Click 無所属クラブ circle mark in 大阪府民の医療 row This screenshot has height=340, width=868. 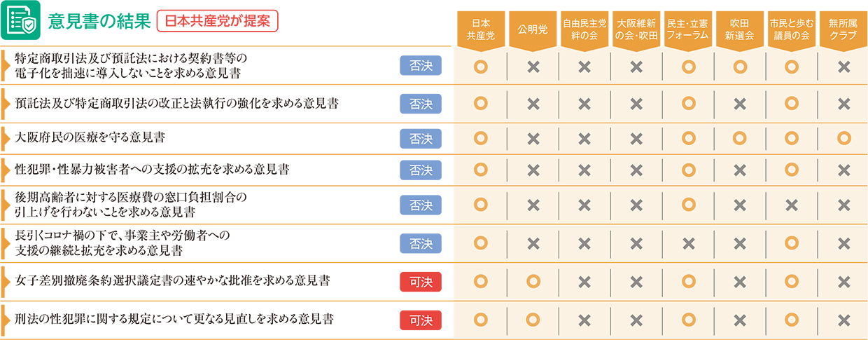click(843, 137)
